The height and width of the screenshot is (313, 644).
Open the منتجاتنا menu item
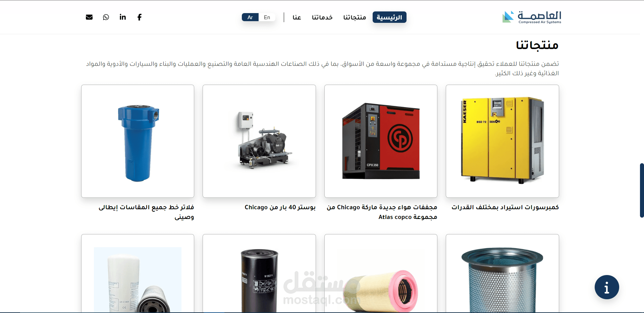(x=355, y=17)
